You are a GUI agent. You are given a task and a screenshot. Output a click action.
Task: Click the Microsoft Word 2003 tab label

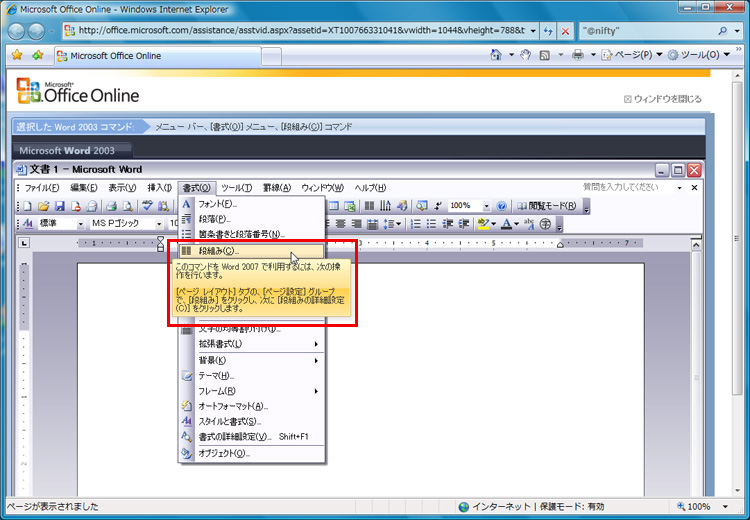point(67,151)
